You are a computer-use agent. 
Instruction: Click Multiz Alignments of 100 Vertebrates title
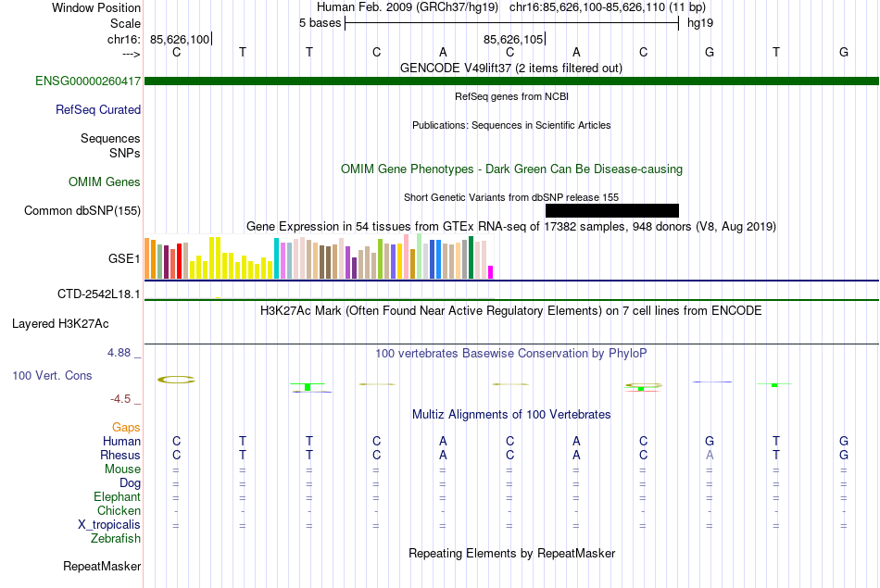tap(511, 415)
